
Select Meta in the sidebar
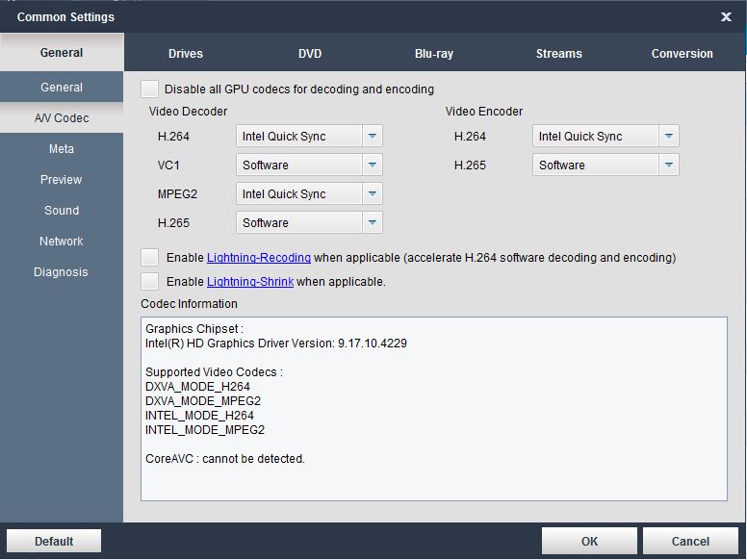pyautogui.click(x=62, y=149)
